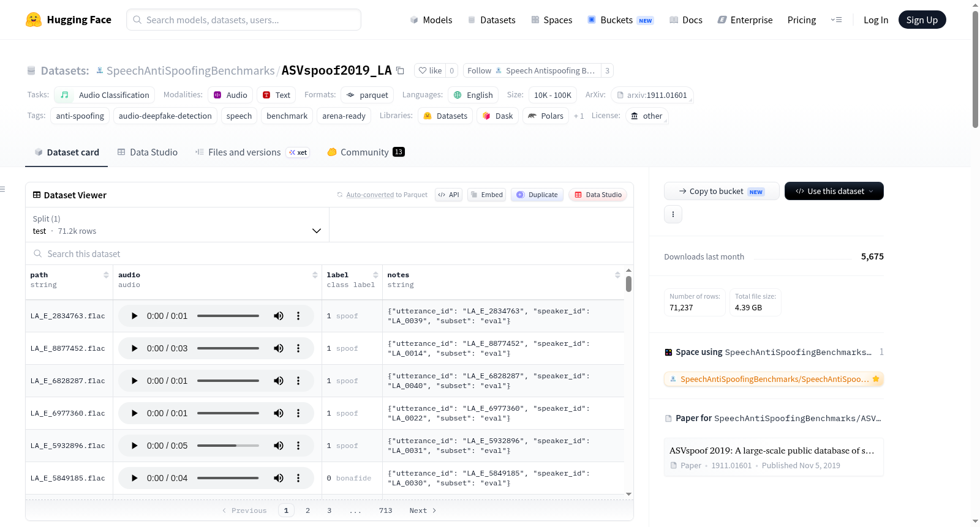Open Buckets in the navigation
Viewport: 980px width, 527px height.
(620, 20)
